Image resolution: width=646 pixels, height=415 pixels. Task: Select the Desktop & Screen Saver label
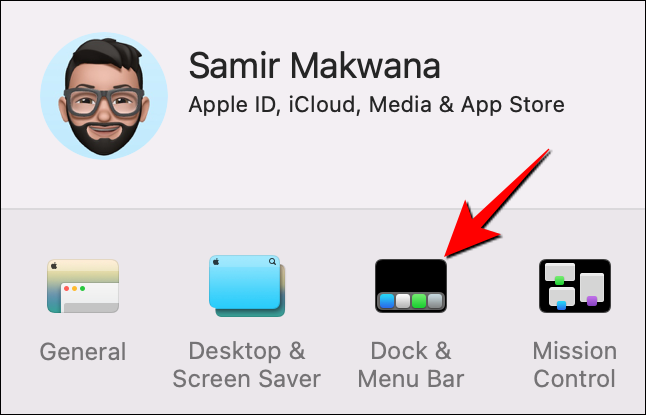coord(246,365)
